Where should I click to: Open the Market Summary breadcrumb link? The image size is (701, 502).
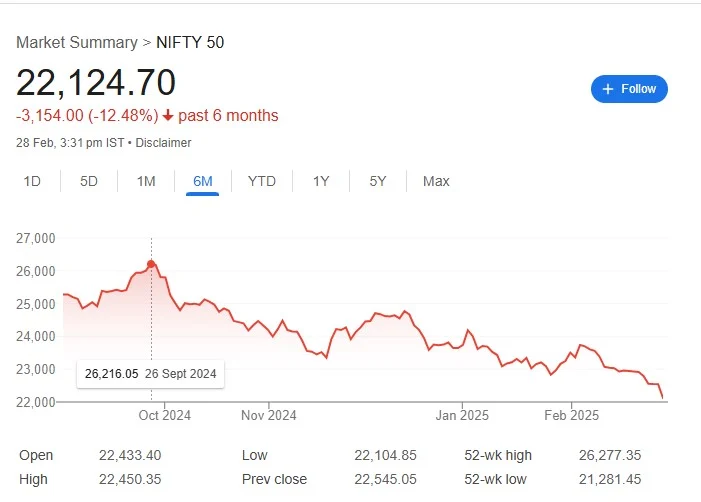(77, 42)
